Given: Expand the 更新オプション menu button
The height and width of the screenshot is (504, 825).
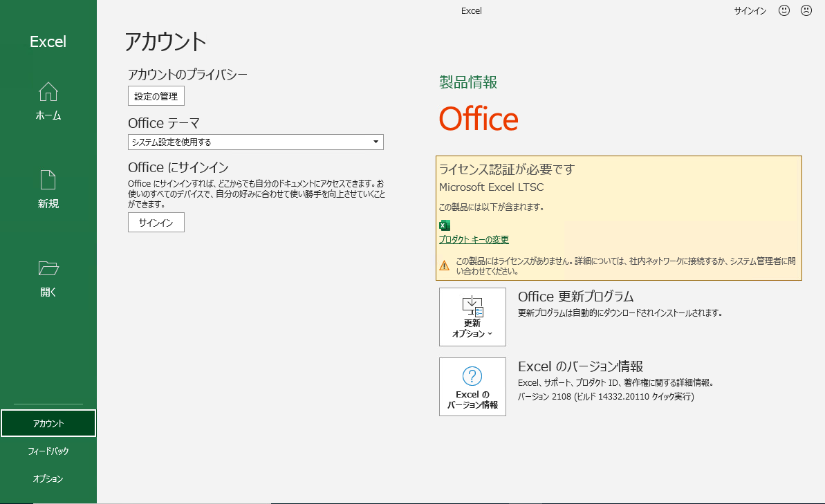Looking at the screenshot, I should point(472,317).
